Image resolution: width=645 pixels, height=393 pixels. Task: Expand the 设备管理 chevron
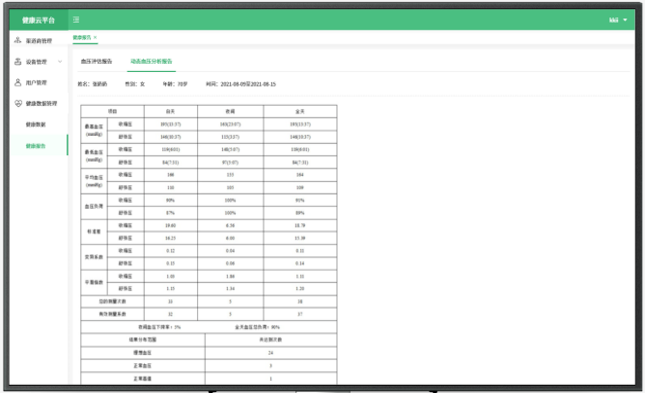(x=60, y=62)
